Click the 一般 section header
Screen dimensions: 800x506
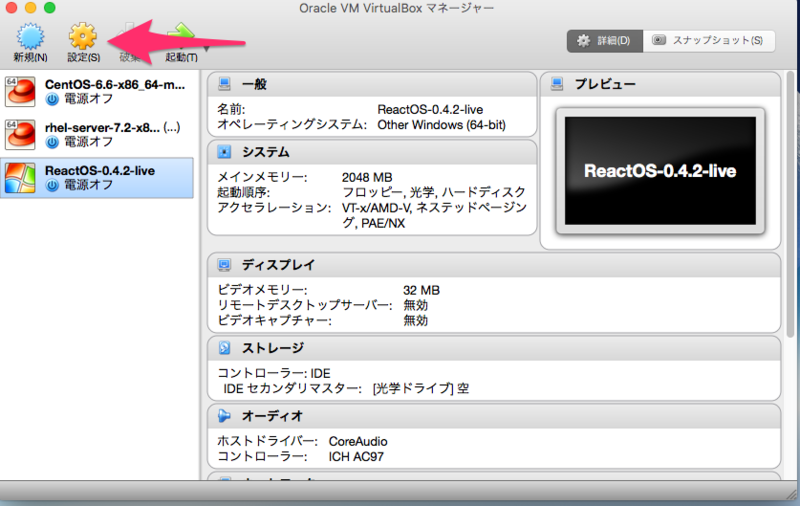372,84
